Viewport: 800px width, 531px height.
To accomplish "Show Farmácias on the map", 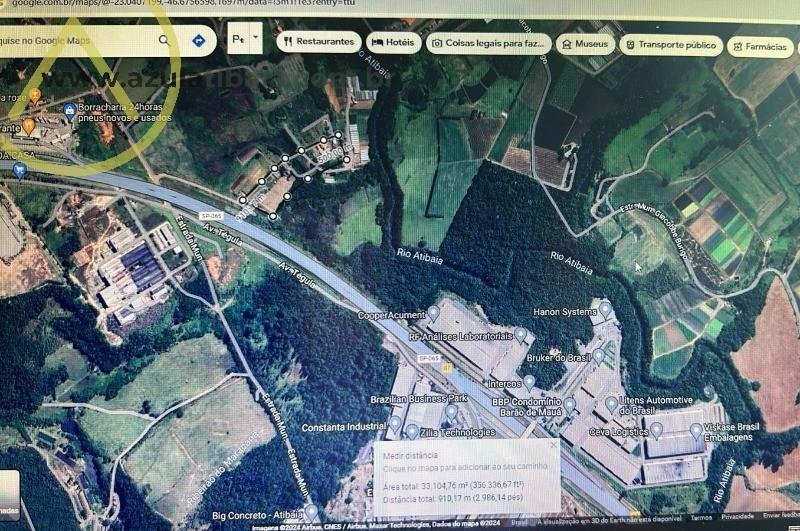I will [760, 47].
